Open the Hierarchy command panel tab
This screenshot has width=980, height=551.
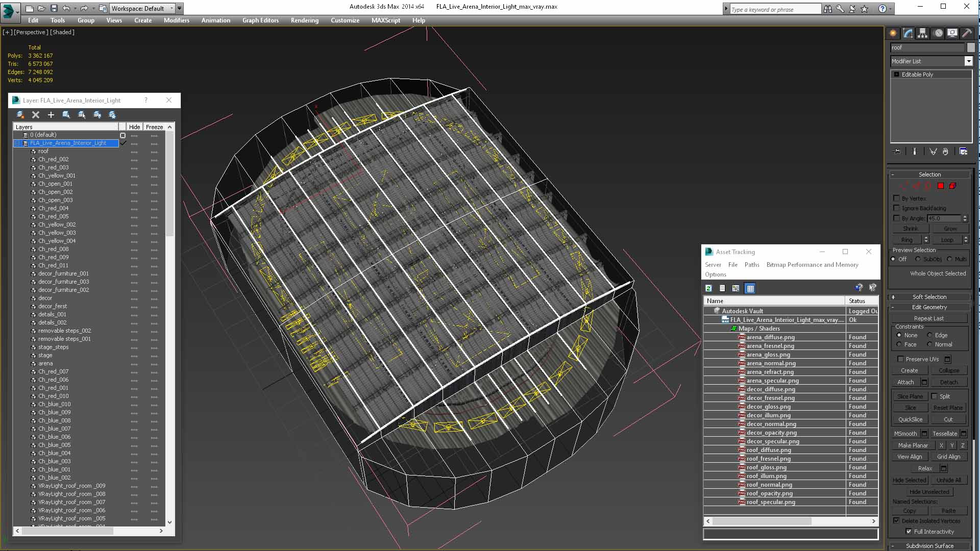922,33
